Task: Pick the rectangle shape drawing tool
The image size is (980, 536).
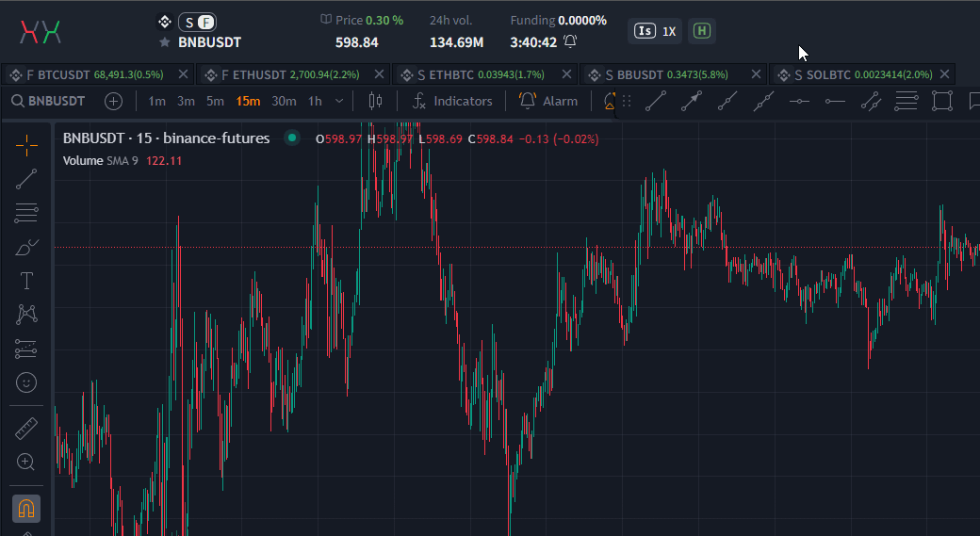Action: (x=942, y=101)
